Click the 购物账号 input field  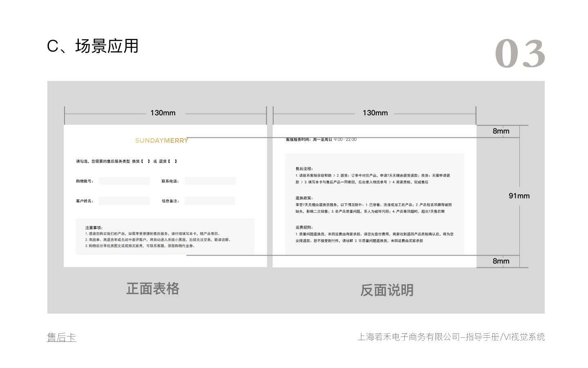coord(124,181)
